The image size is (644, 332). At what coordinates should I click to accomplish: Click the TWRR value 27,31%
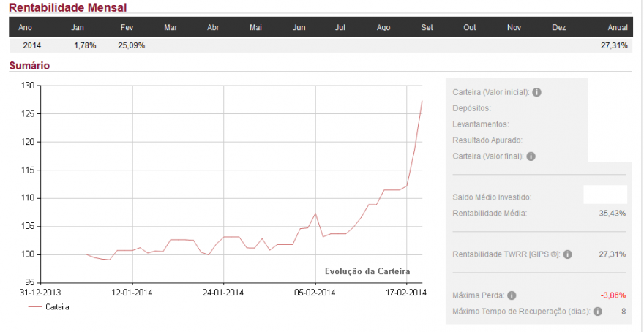[x=612, y=254]
